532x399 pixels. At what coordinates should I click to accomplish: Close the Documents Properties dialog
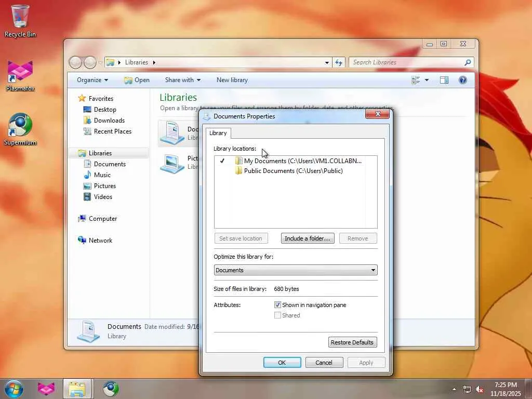378,114
